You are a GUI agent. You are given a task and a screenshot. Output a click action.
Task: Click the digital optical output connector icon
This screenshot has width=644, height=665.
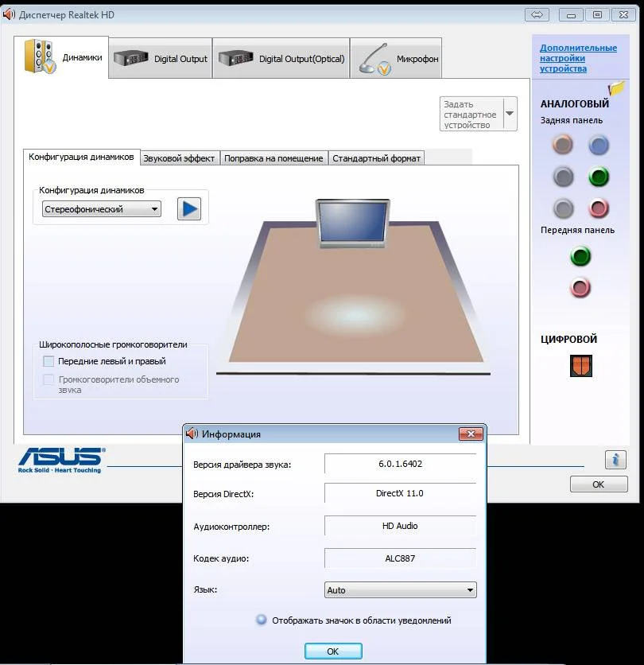click(581, 366)
